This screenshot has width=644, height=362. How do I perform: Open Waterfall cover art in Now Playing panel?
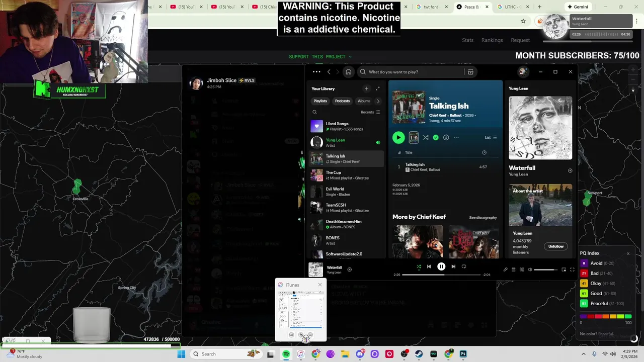coord(540,128)
